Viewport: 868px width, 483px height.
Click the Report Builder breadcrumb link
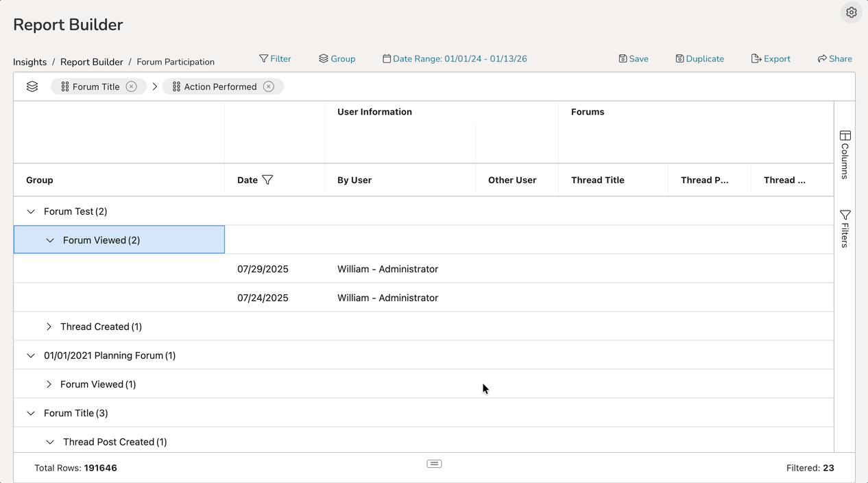point(91,62)
